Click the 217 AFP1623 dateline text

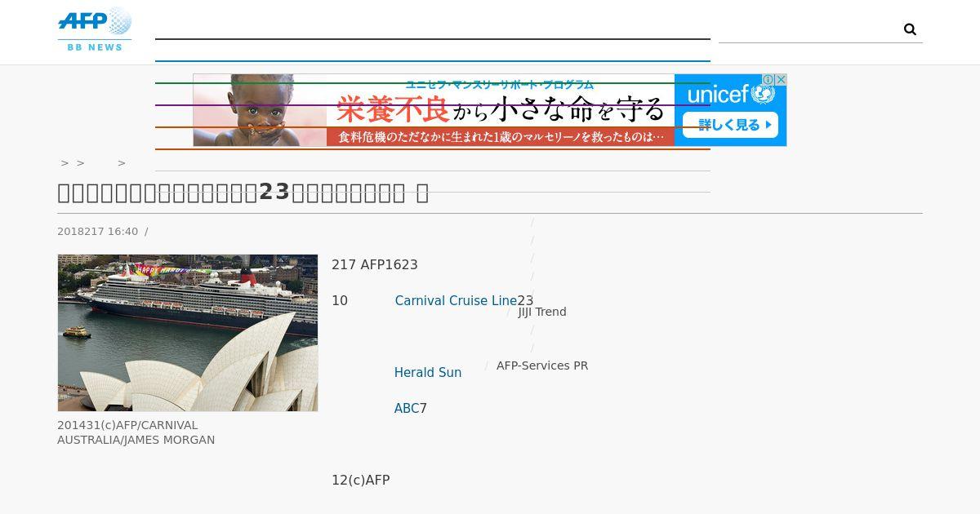(x=375, y=265)
